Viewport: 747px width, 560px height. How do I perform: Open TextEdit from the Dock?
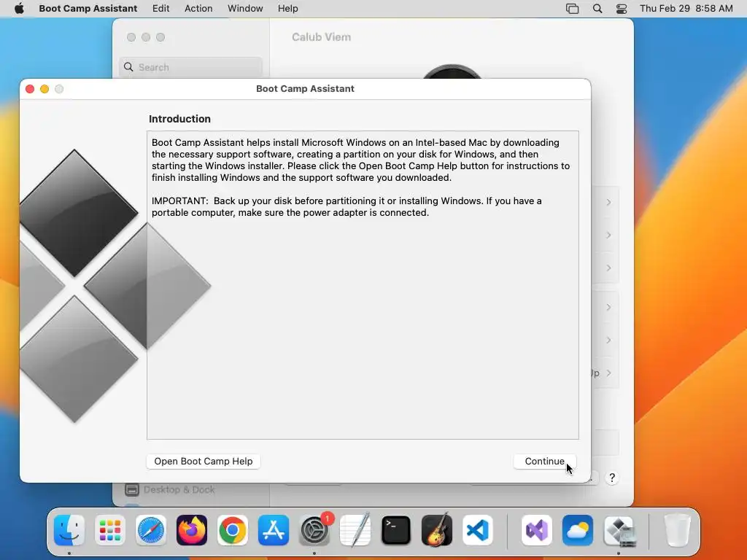pyautogui.click(x=355, y=530)
